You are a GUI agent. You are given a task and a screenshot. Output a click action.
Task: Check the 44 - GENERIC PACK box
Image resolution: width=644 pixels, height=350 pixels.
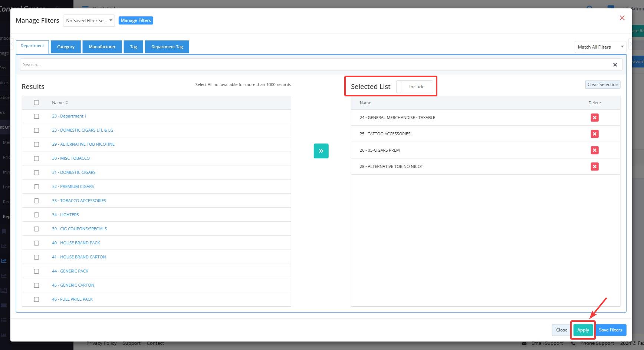point(36,271)
